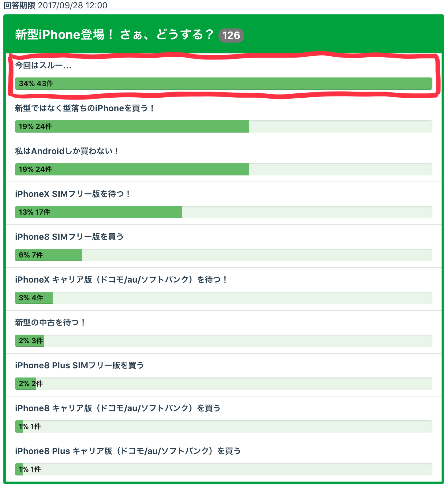Screen dimensions: 448x488
Task: Select iPhoneX SIMフリー版を待つ！ option
Action: (x=73, y=194)
